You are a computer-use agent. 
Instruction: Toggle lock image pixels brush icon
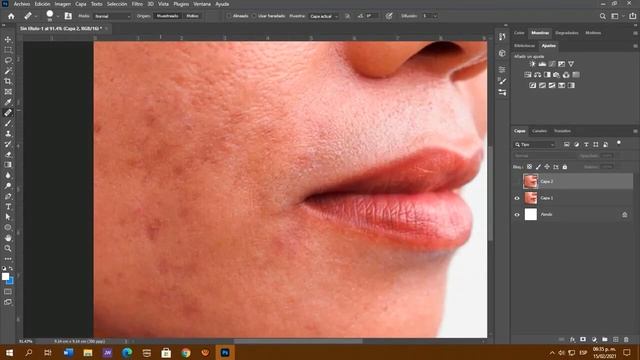(538, 167)
